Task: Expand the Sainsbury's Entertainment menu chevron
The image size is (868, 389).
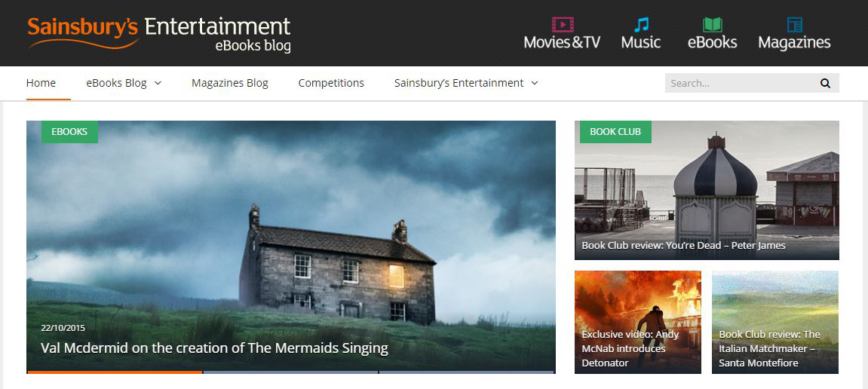Action: coord(535,83)
